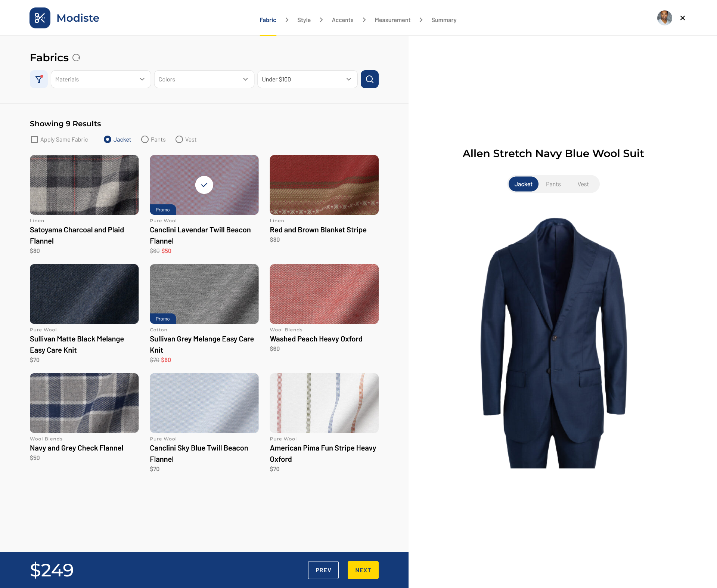Open the user profile avatar
This screenshot has height=588, width=717.
coord(664,18)
